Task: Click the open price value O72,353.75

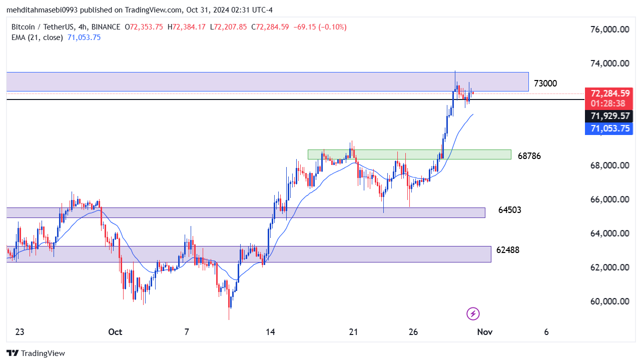Action: click(144, 27)
